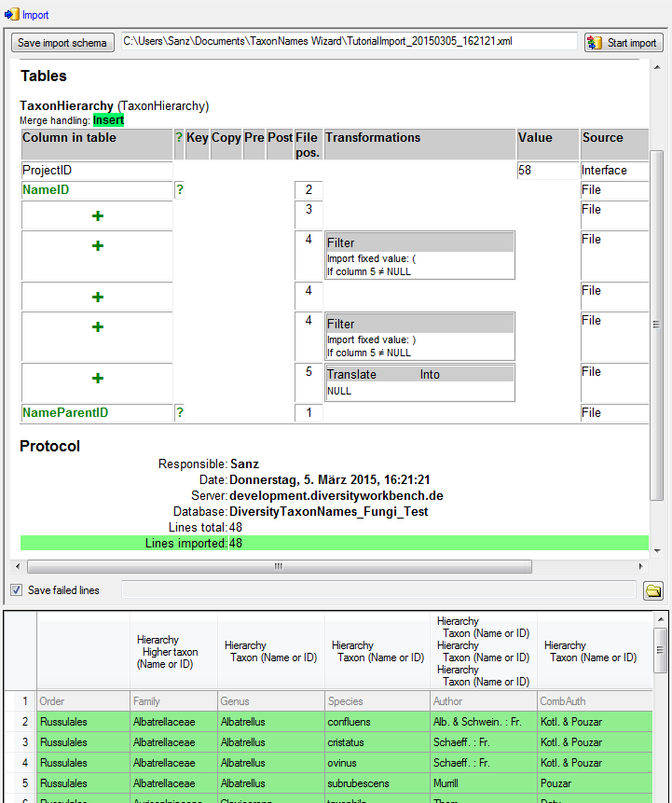This screenshot has width=672, height=803.
Task: Click the green plus beside the Translate row
Action: pos(98,379)
